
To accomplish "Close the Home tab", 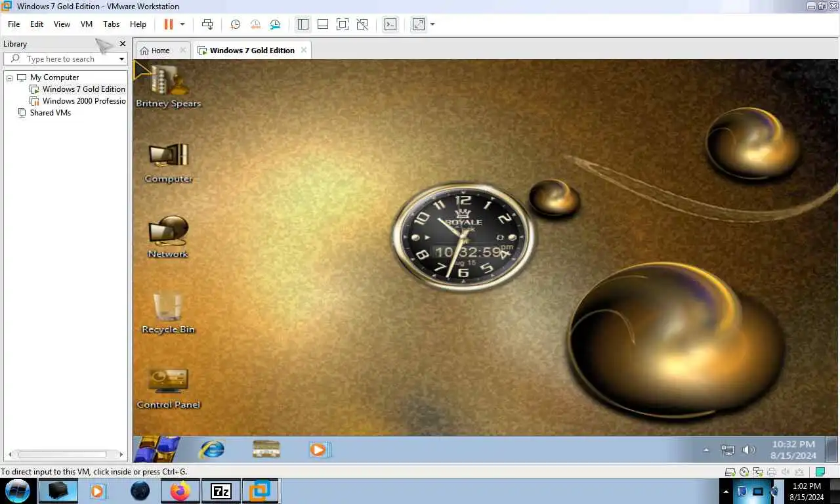I will (x=183, y=51).
